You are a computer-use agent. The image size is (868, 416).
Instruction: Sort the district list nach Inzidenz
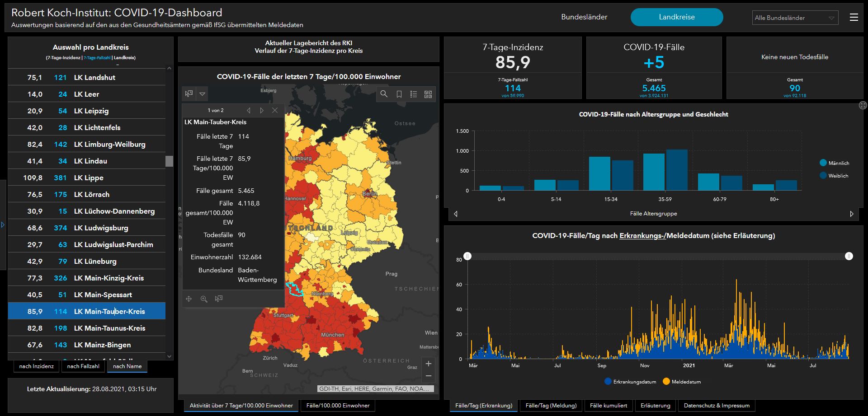37,366
